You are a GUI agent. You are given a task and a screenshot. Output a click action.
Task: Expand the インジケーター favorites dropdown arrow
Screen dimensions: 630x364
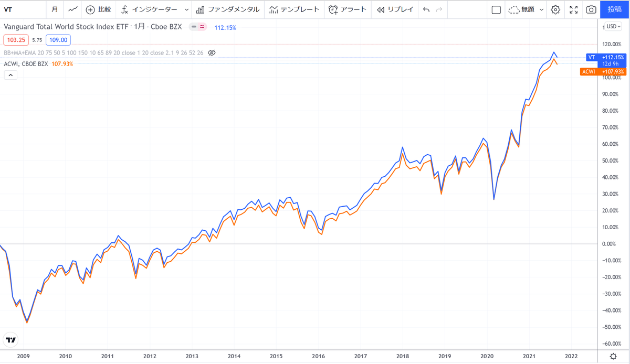tap(186, 9)
